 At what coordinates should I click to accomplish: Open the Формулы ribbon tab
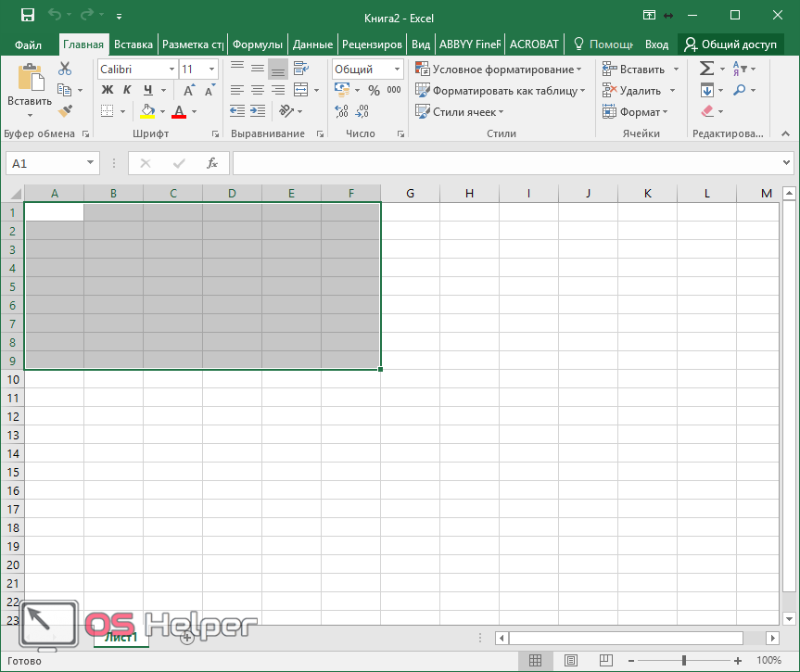click(258, 44)
